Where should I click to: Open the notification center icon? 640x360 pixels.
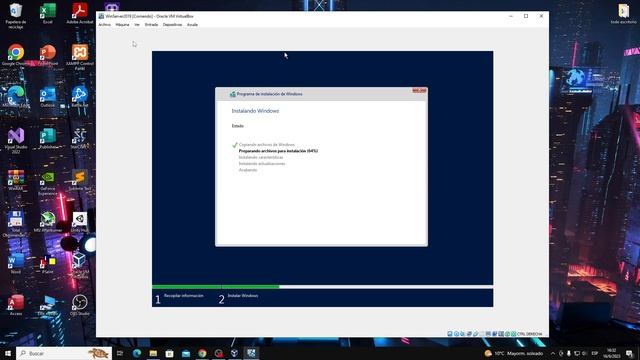[629, 353]
